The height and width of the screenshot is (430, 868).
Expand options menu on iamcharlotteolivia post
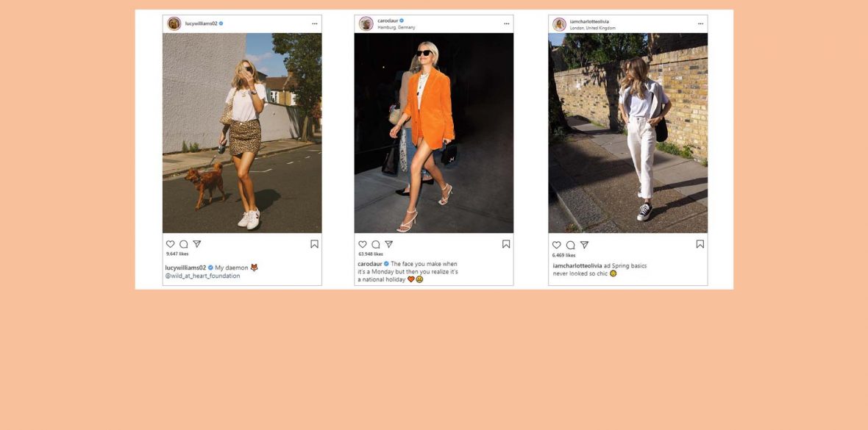click(700, 24)
